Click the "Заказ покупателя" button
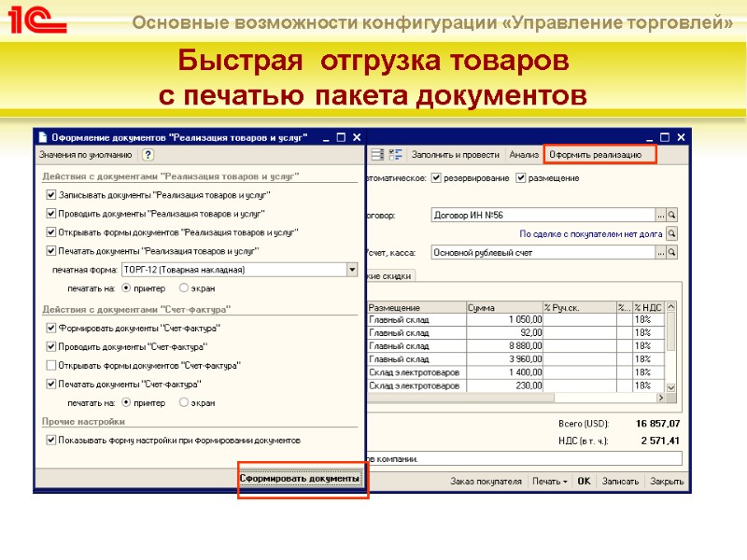The width and height of the screenshot is (747, 560). point(486,481)
